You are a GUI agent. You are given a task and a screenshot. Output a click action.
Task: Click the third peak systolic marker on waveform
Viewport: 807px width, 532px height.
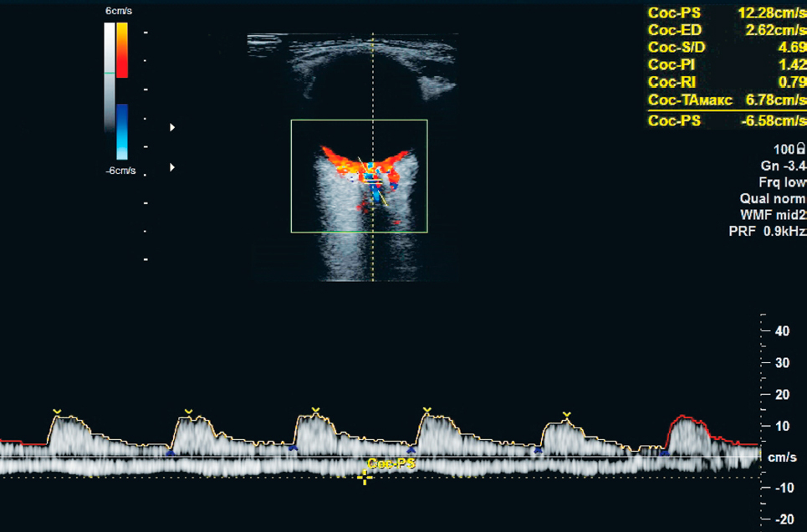click(315, 411)
